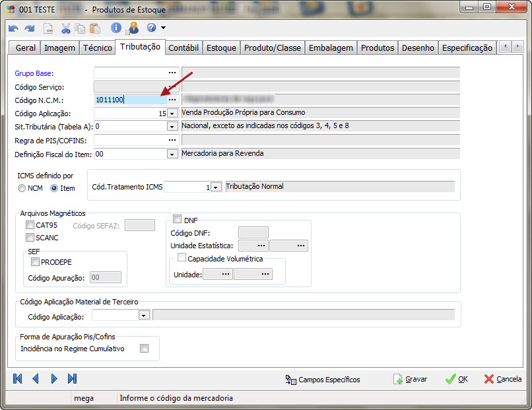
Task: Open the Definição Fiscal do Item dropdown
Action: (172, 154)
